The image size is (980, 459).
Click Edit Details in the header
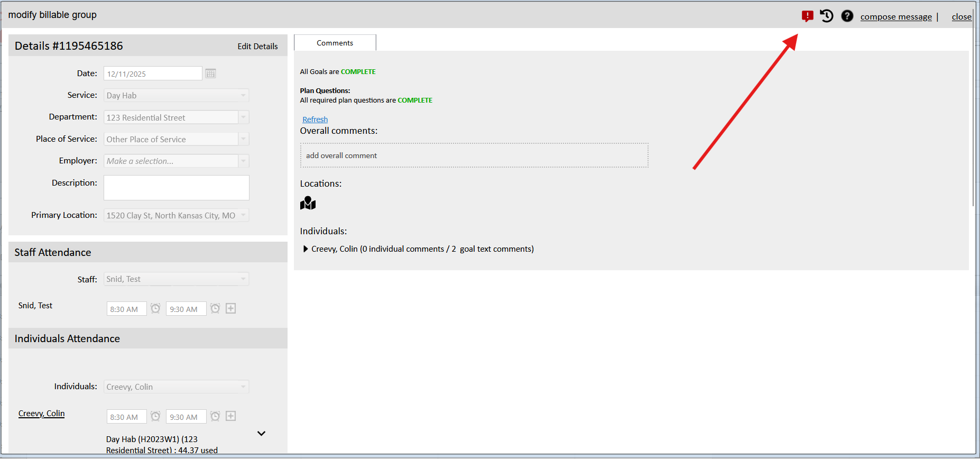coord(257,47)
